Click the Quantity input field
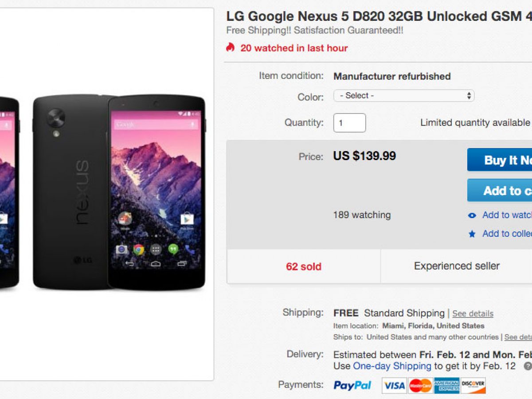Image resolution: width=532 pixels, height=399 pixels. click(x=349, y=123)
